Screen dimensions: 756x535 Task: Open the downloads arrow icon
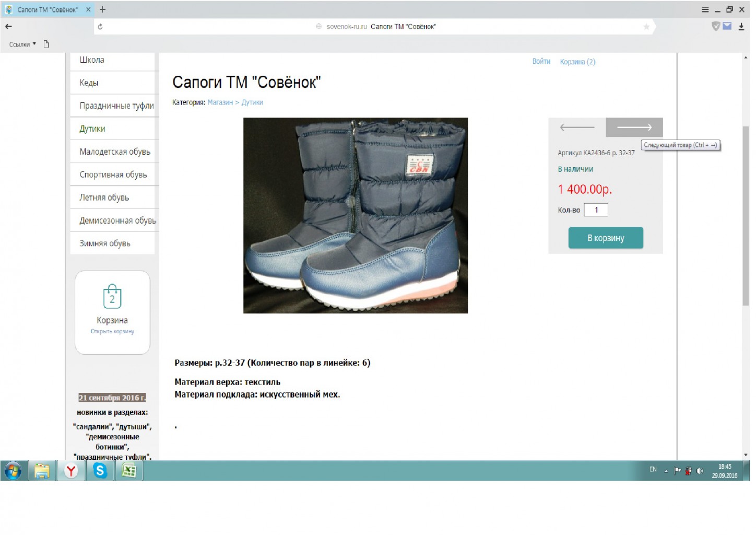tap(741, 26)
